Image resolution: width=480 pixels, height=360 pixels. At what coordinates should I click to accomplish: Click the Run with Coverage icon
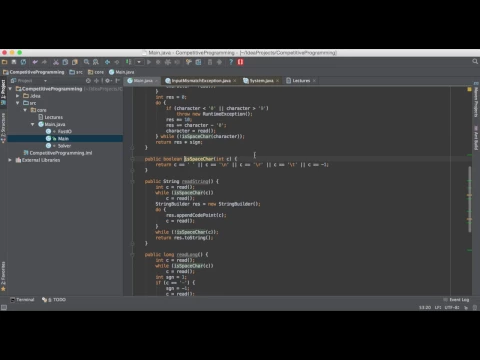pos(168,62)
